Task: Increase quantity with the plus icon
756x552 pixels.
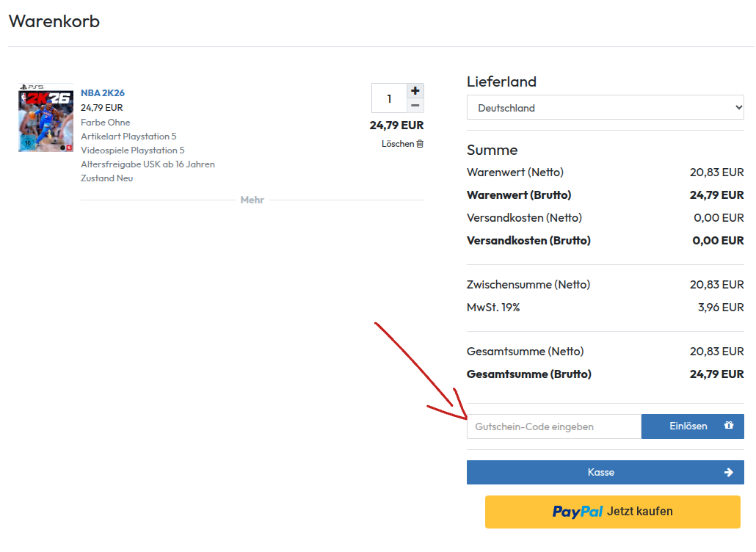Action: (415, 90)
